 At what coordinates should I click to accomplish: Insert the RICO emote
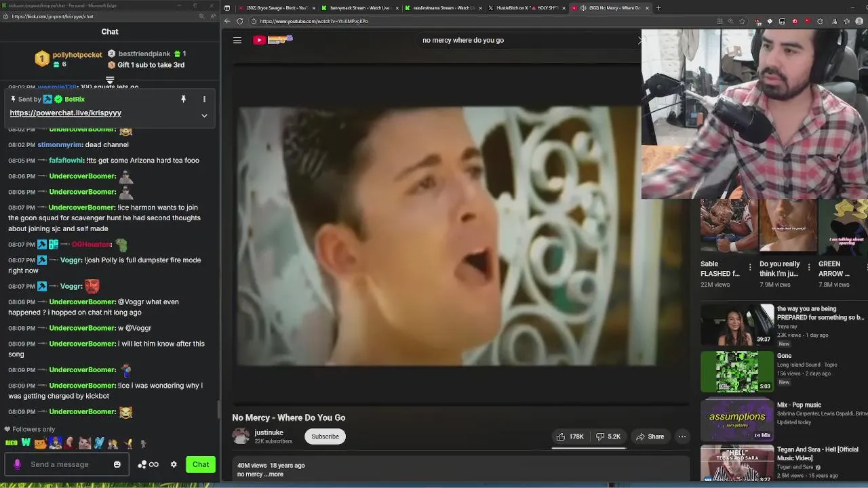click(12, 443)
